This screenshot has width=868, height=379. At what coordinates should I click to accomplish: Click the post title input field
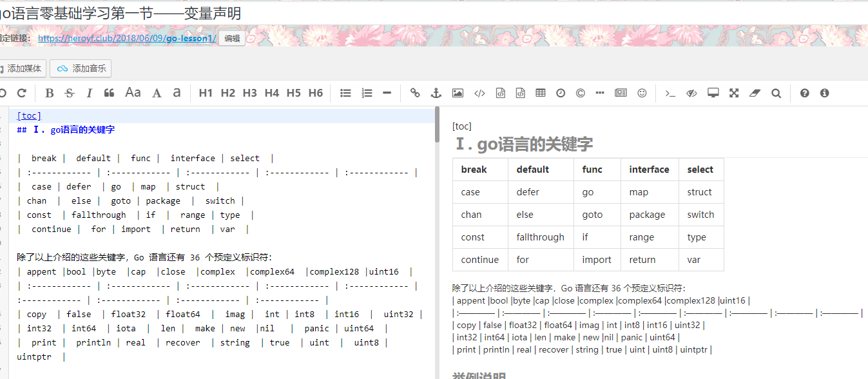coord(434,13)
